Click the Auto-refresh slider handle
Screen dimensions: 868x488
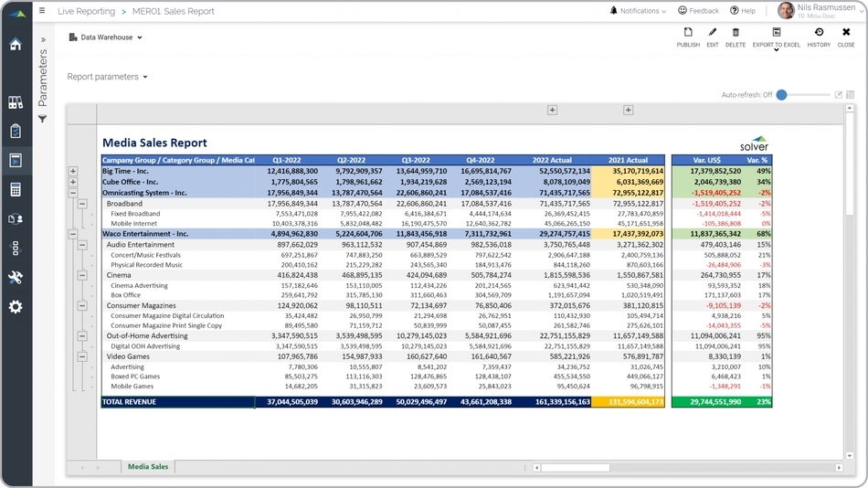click(781, 95)
